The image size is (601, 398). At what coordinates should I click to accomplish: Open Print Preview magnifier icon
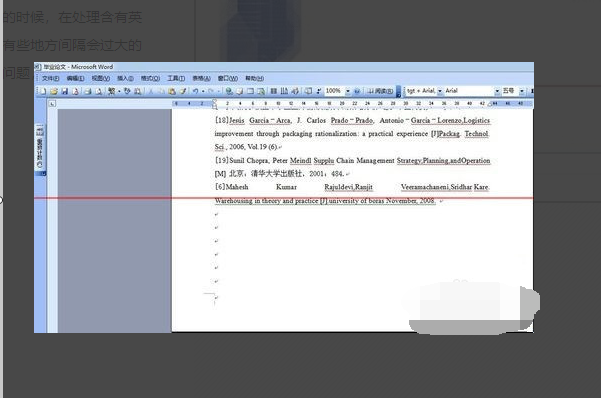(x=99, y=91)
